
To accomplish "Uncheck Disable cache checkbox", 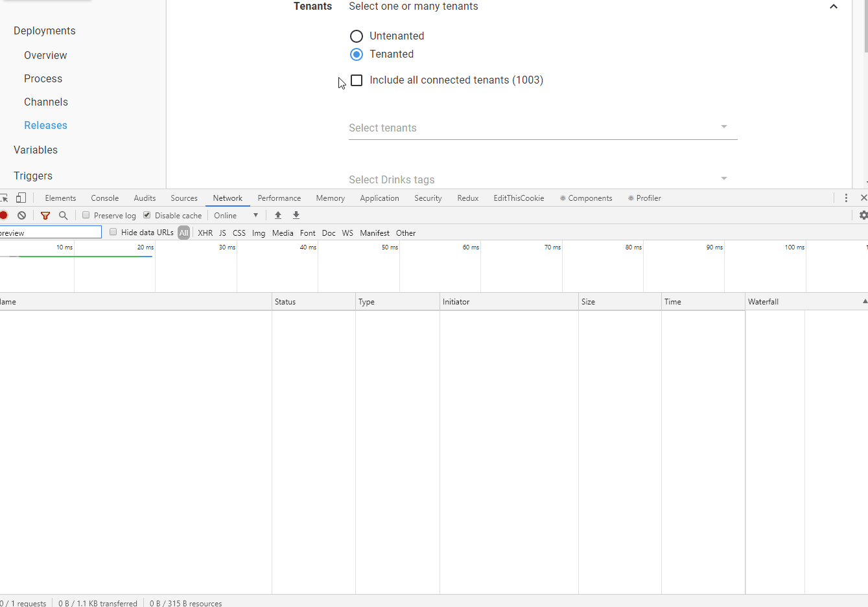I will click(147, 215).
